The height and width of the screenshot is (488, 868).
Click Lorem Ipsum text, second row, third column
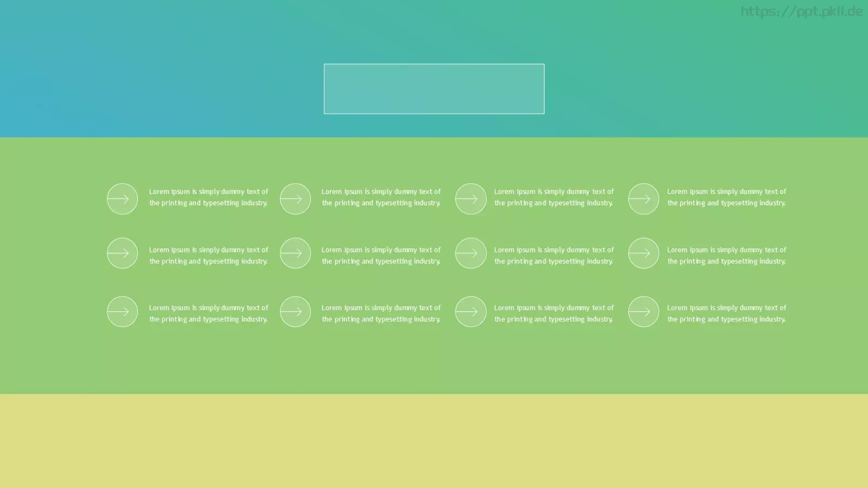pos(554,255)
